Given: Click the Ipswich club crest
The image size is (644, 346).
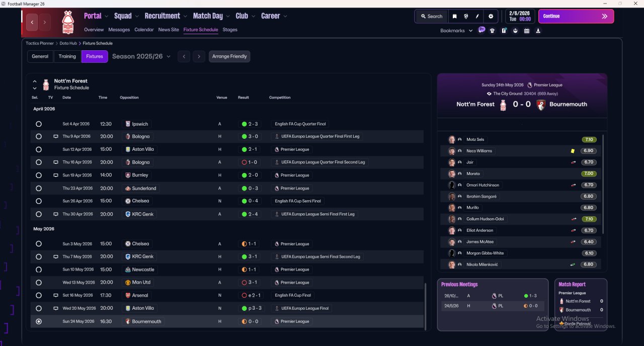Looking at the screenshot, I should (x=128, y=124).
